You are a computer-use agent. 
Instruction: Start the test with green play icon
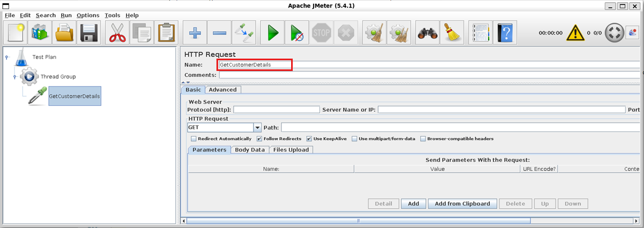[273, 32]
